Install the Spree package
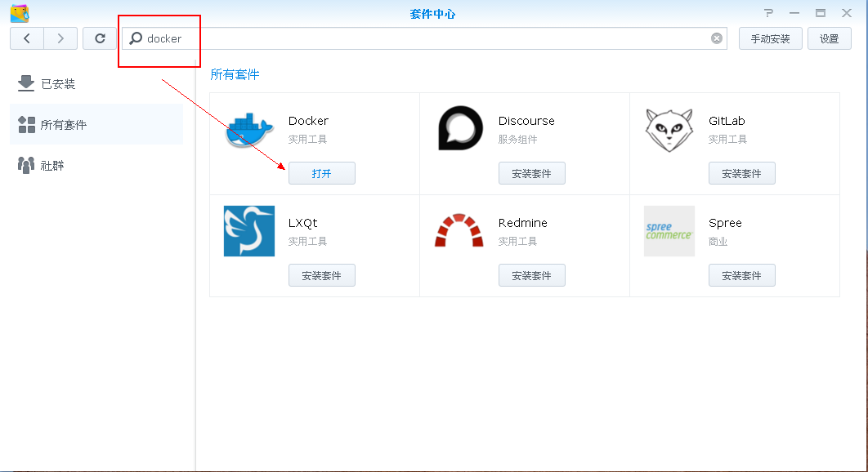The width and height of the screenshot is (868, 472). pos(742,275)
